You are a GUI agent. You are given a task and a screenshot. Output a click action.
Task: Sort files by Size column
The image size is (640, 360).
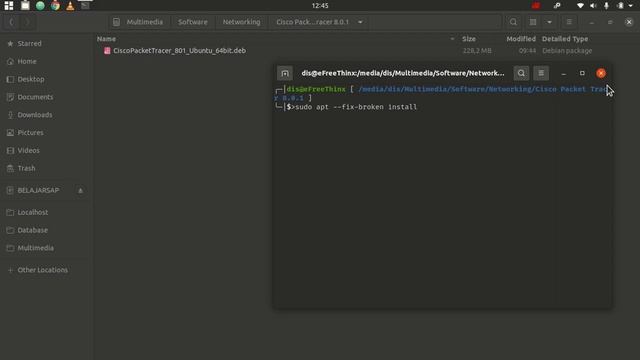point(469,39)
